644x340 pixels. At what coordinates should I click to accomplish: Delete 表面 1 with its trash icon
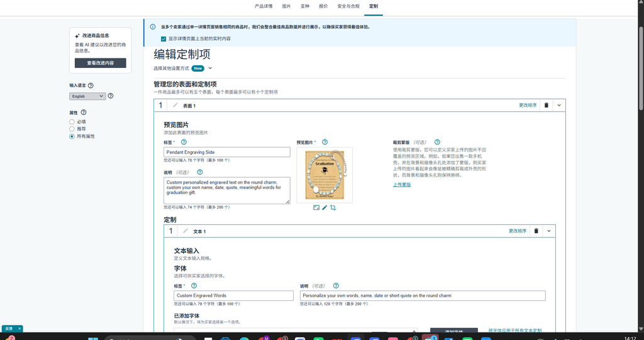[547, 105]
